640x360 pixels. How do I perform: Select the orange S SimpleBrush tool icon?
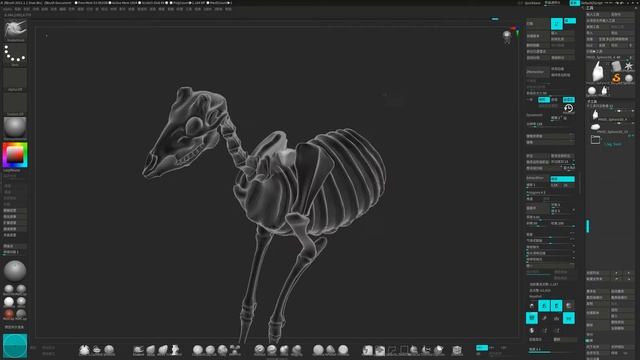point(616,78)
